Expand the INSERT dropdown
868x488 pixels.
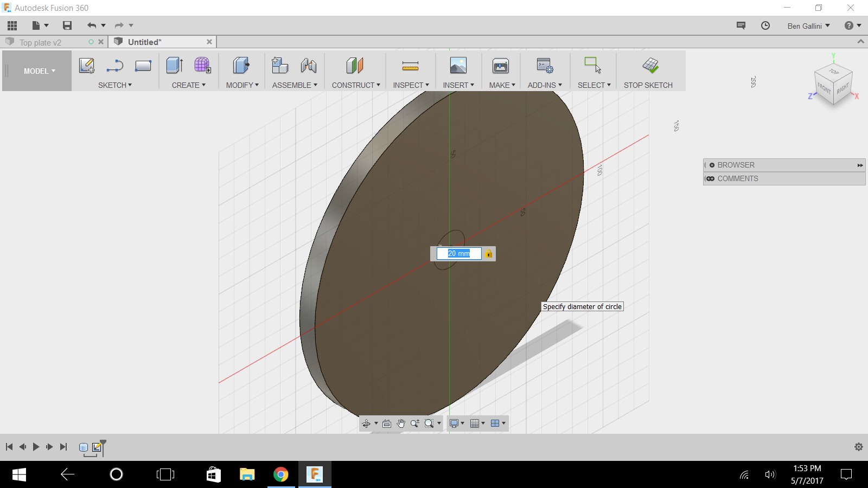click(x=458, y=85)
